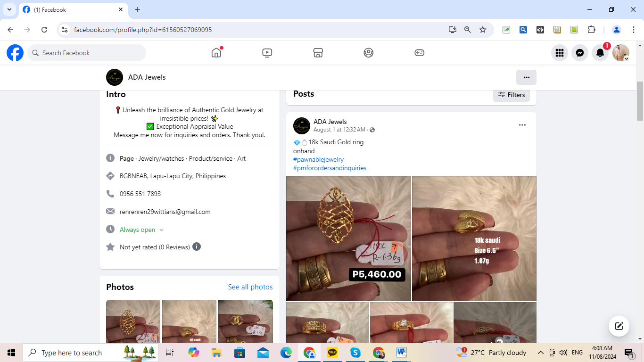Open the volume control in system tray
Screen dimensions: 644x362
[x=563, y=353]
